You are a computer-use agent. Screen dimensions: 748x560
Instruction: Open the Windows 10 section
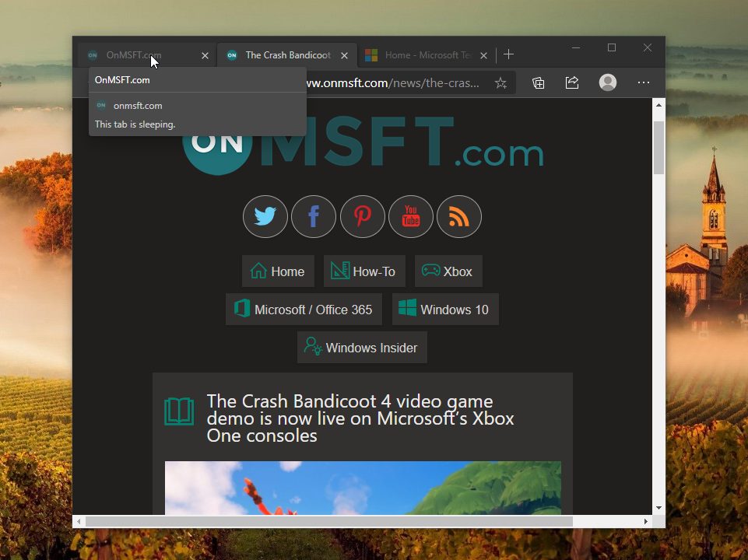(x=445, y=310)
